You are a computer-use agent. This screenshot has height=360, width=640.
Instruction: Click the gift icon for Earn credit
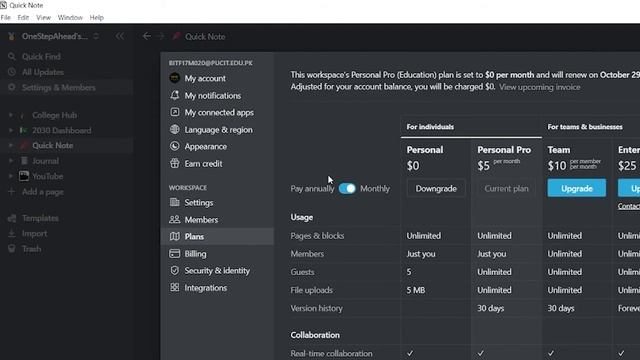click(x=175, y=163)
